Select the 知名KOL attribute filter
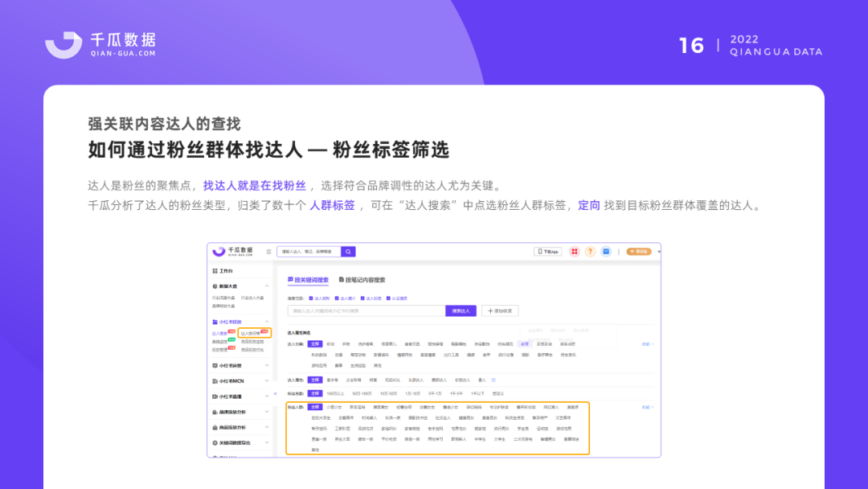This screenshot has height=489, width=868. tap(392, 380)
